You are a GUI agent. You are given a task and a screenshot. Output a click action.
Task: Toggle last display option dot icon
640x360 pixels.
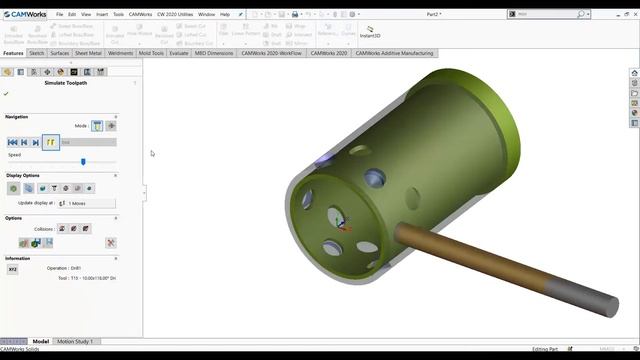(89, 188)
